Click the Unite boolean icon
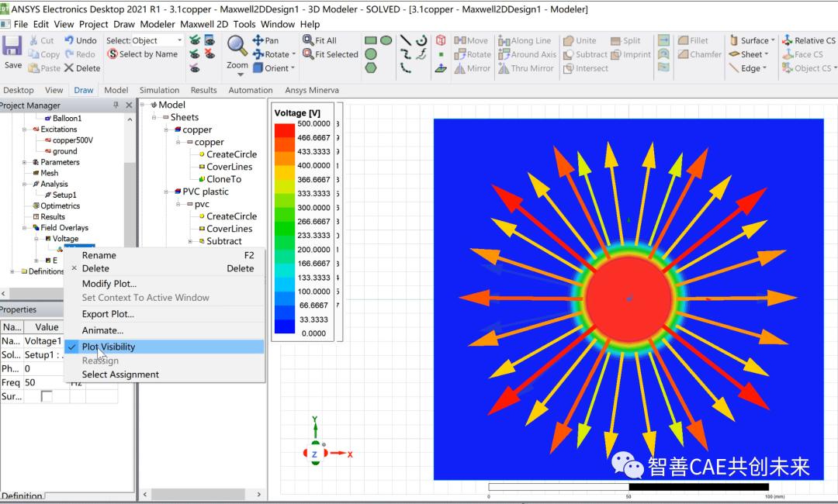838x504 pixels. [x=569, y=41]
